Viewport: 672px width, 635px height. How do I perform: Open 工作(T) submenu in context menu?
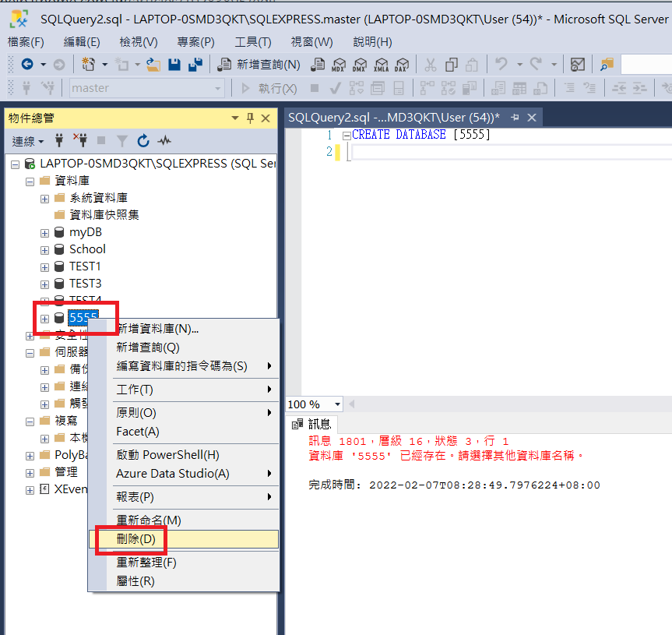[184, 390]
